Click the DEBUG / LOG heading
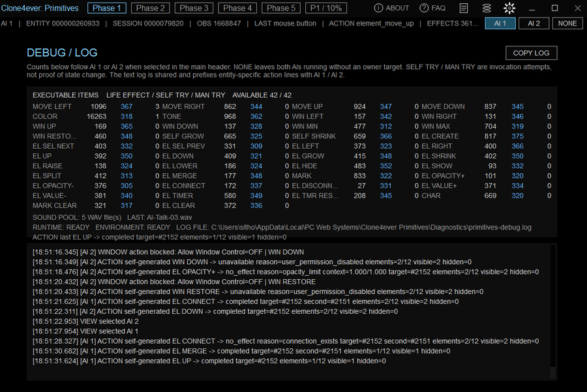 pyautogui.click(x=62, y=52)
